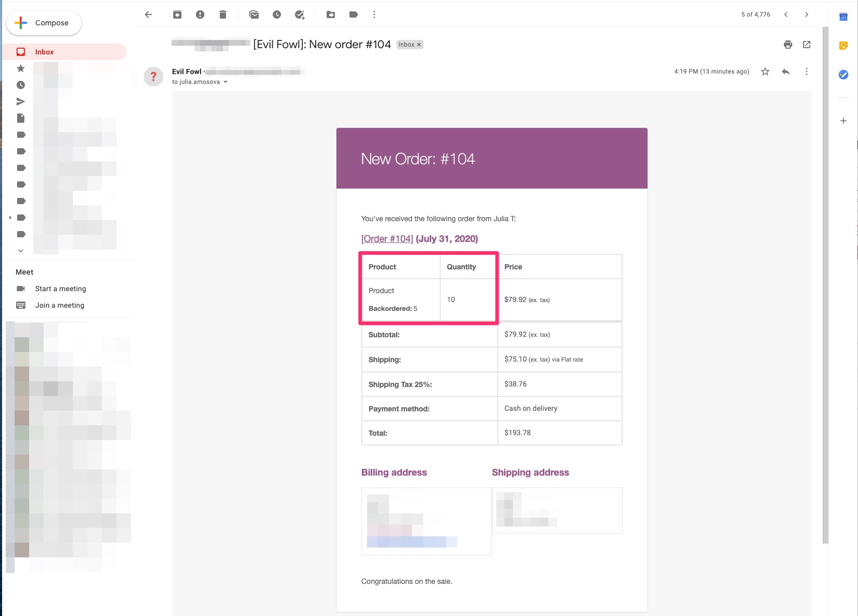Mark the conversation as unread

click(254, 15)
